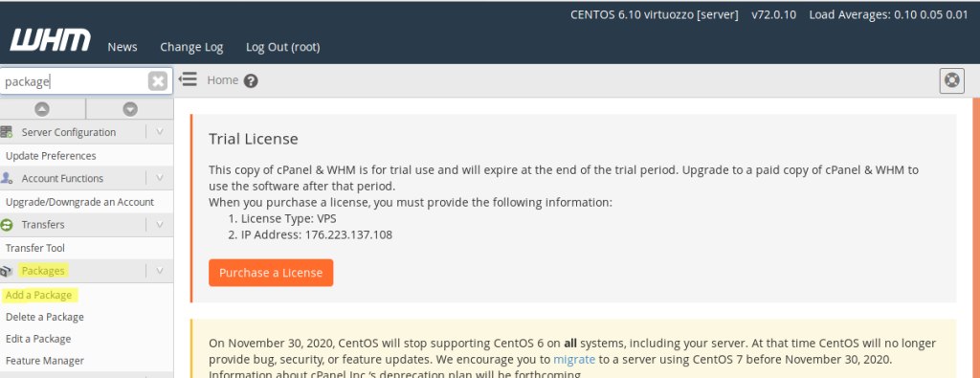Open Add a Package in sidebar
Viewport: 980px width, 378px height.
(x=38, y=295)
